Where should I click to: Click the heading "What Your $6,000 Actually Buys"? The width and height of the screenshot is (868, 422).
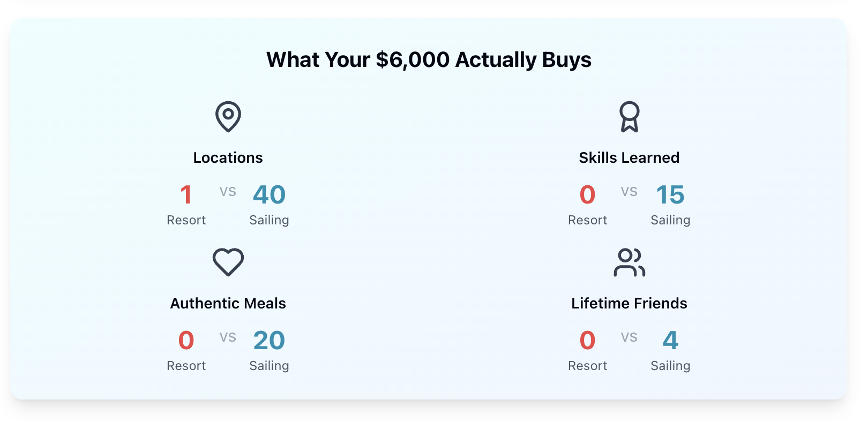429,59
